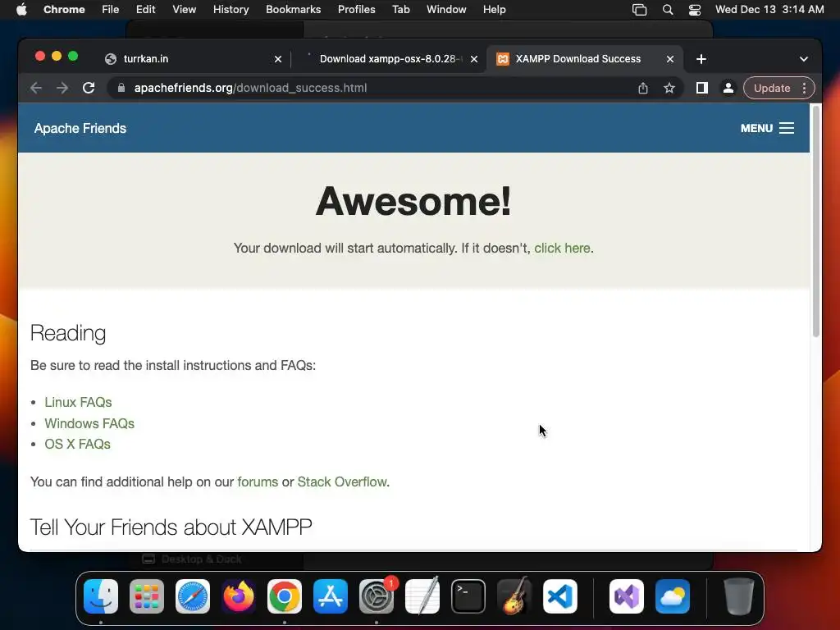Open the Window menu
The width and height of the screenshot is (840, 630).
[x=446, y=10]
